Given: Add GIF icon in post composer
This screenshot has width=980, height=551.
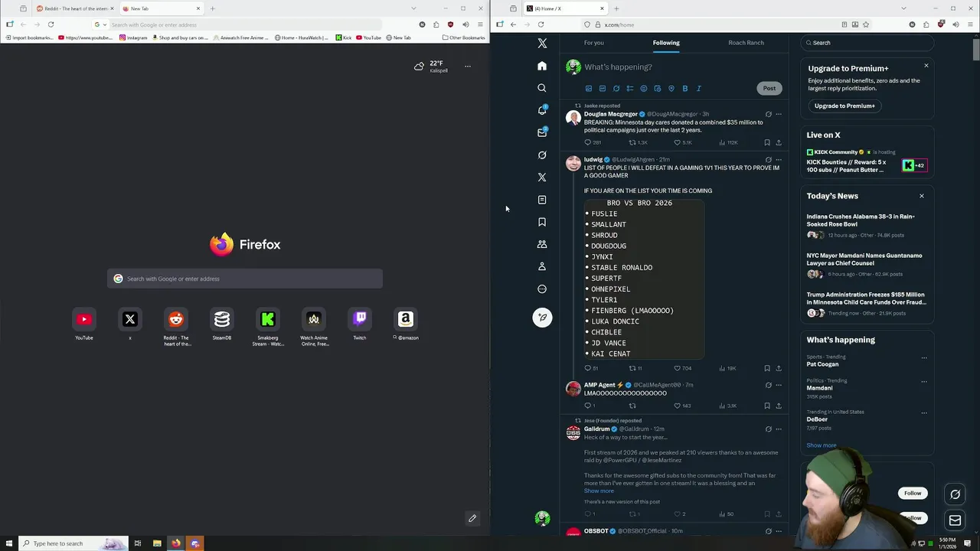Looking at the screenshot, I should coord(603,89).
